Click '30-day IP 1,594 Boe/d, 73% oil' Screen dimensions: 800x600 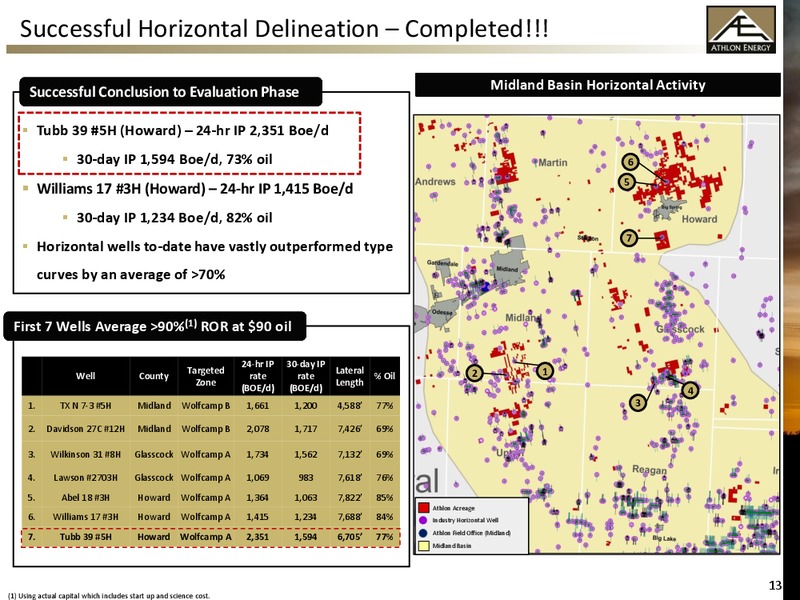[x=174, y=159]
